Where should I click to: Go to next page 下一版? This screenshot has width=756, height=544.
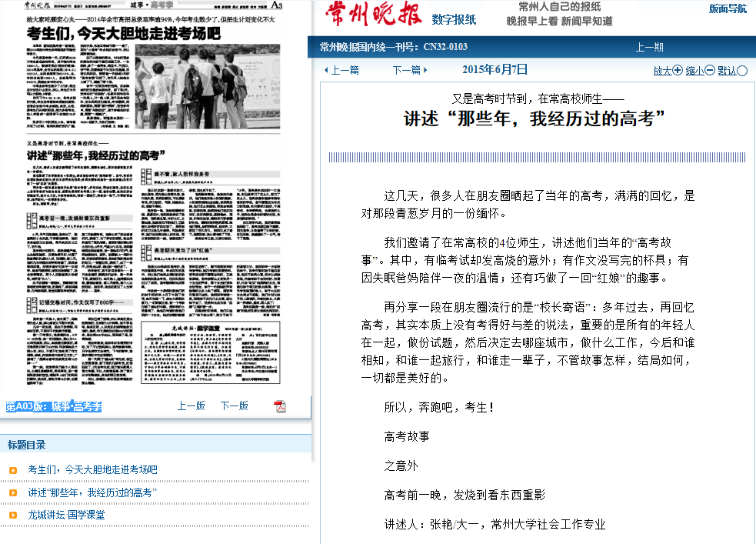click(234, 405)
